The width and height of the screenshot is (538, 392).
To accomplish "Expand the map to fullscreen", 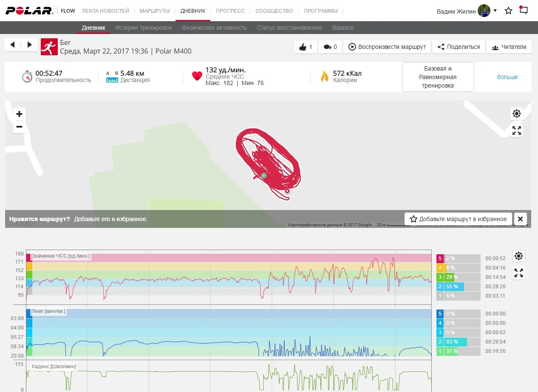I will [516, 131].
